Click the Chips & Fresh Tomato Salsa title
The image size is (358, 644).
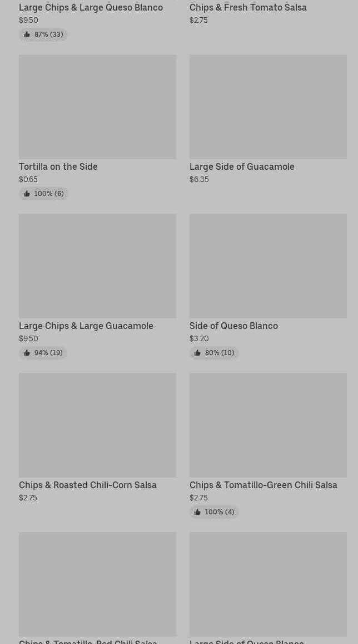point(248,8)
